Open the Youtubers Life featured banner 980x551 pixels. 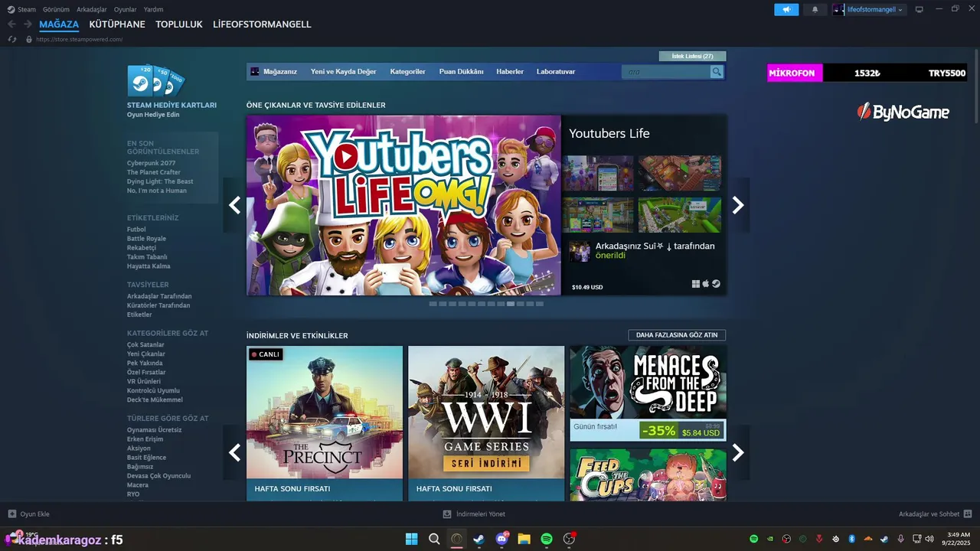403,205
